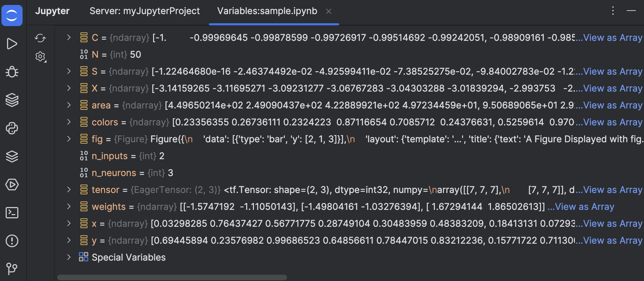This screenshot has height=281, width=644.
Task: Expand the weights ndarray variable
Action: coord(69,206)
